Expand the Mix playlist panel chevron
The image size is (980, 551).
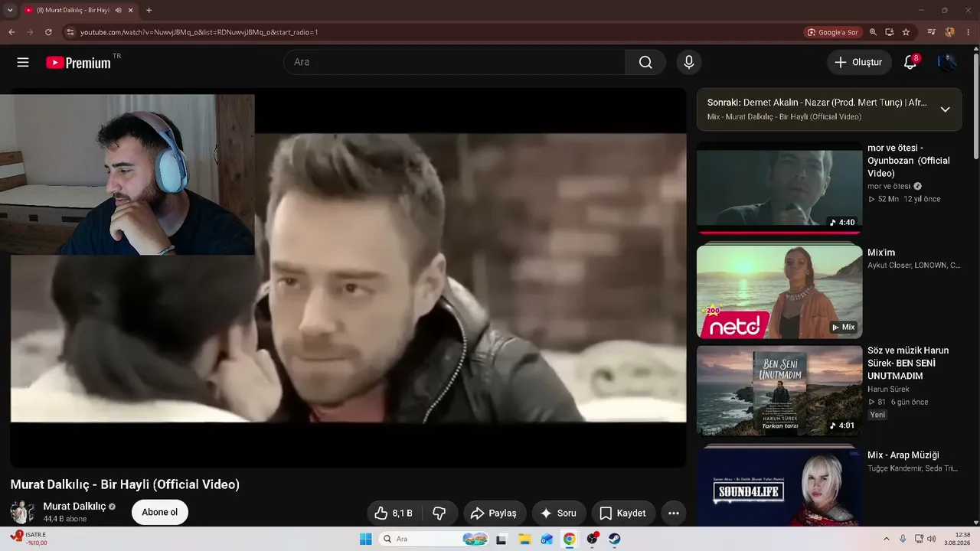[946, 109]
